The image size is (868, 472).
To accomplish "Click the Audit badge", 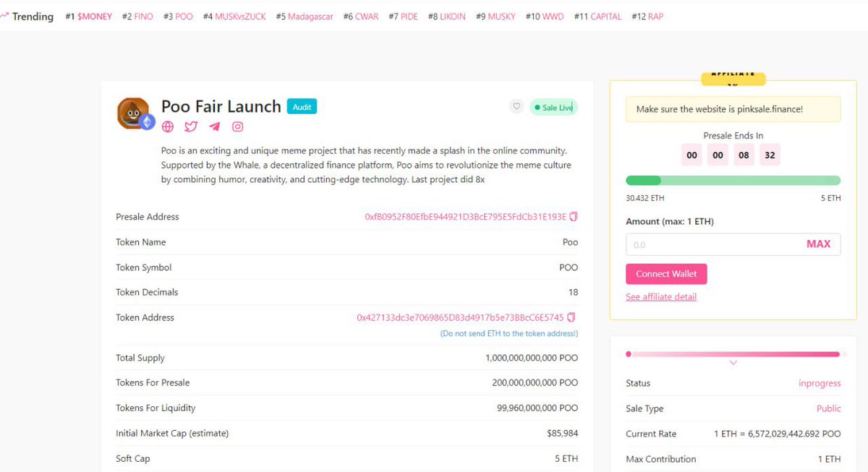I will pos(302,107).
